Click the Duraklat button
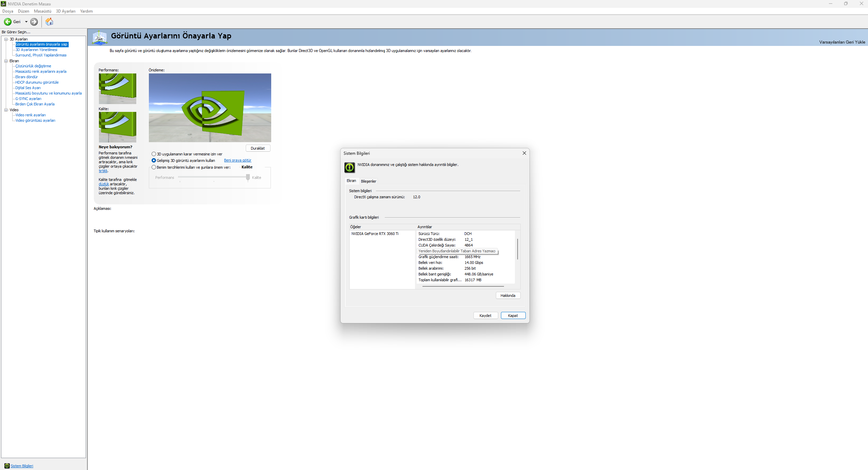The height and width of the screenshot is (470, 868). coord(258,148)
